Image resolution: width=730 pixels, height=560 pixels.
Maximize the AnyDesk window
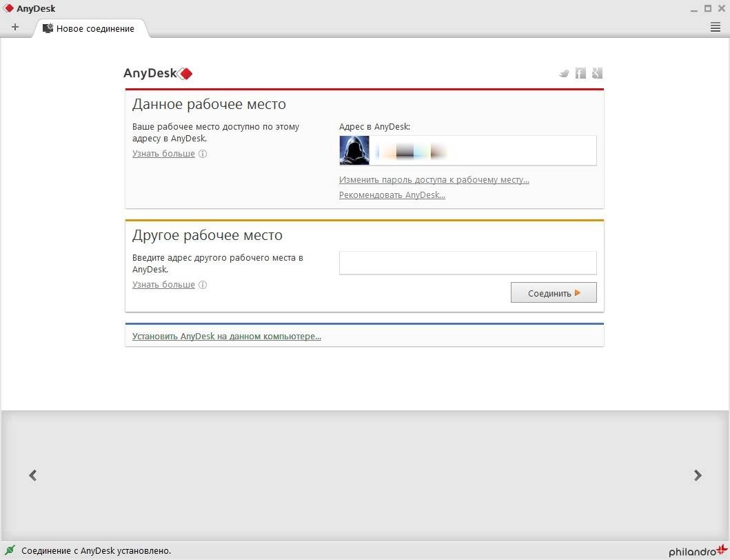tap(708, 8)
